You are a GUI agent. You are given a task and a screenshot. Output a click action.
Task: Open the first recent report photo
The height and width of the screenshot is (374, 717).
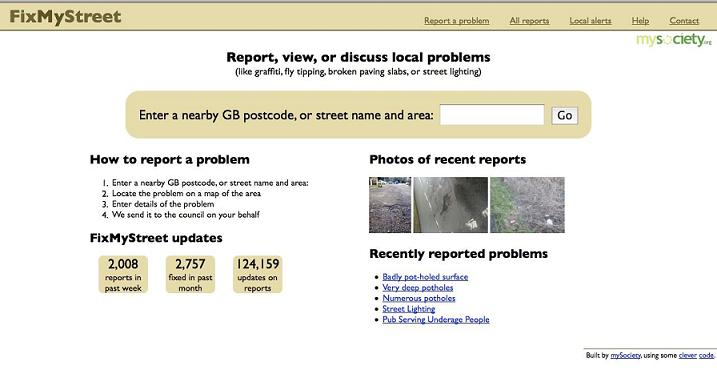pos(390,205)
